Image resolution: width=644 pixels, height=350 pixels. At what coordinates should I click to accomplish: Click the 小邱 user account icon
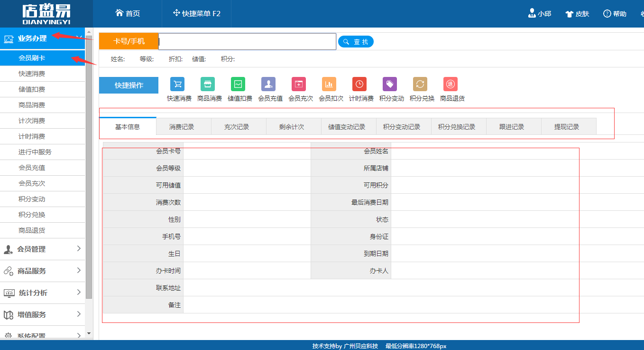(x=532, y=13)
